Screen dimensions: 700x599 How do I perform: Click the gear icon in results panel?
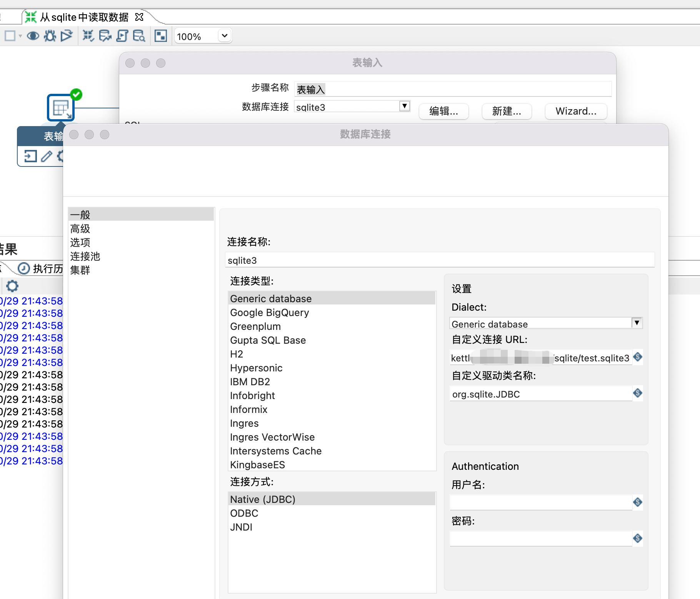pos(12,286)
